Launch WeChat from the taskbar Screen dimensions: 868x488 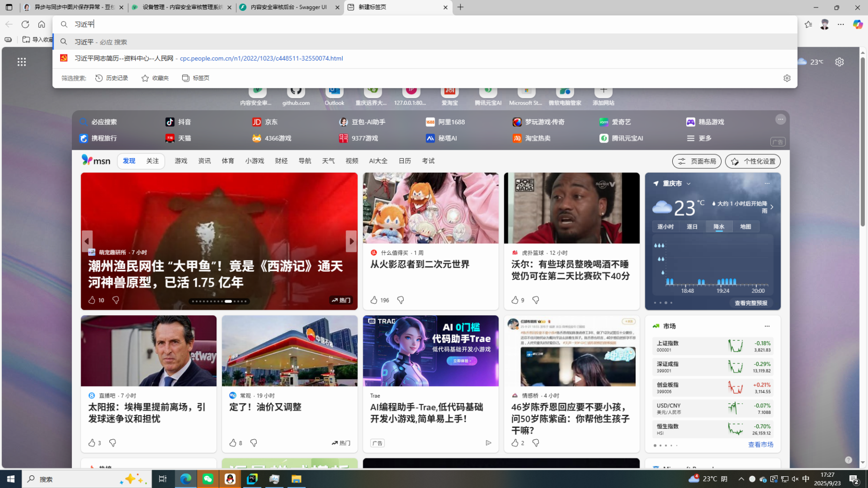(x=208, y=479)
